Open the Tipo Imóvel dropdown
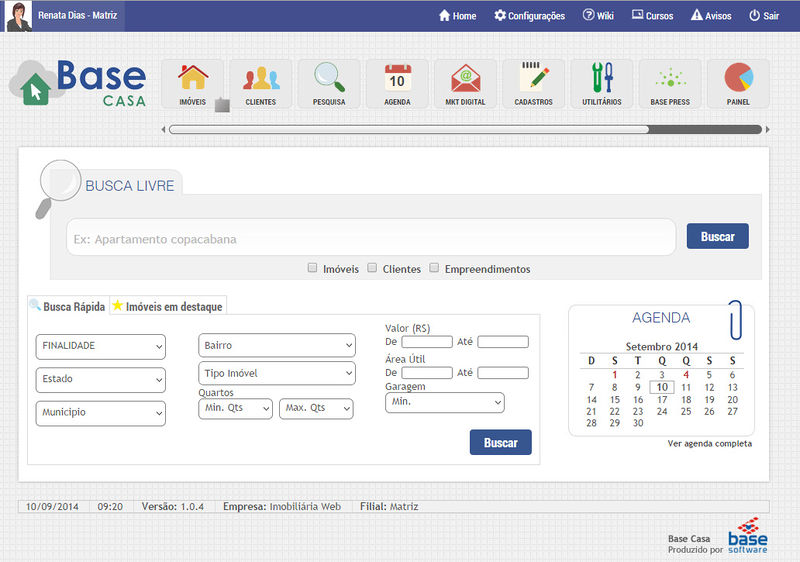The width and height of the screenshot is (800, 562). (277, 373)
